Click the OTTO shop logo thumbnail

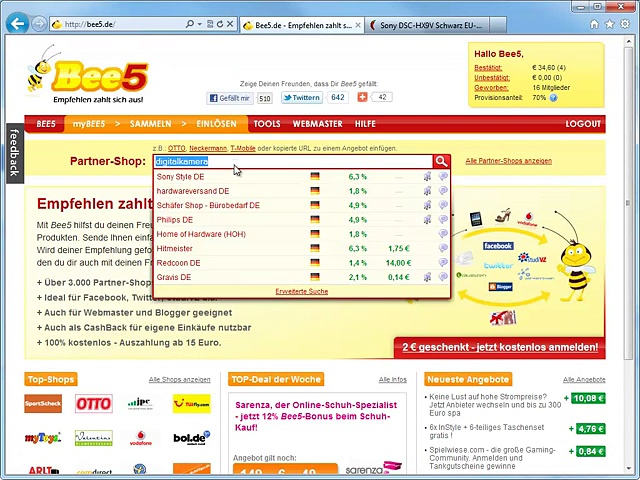tap(93, 404)
